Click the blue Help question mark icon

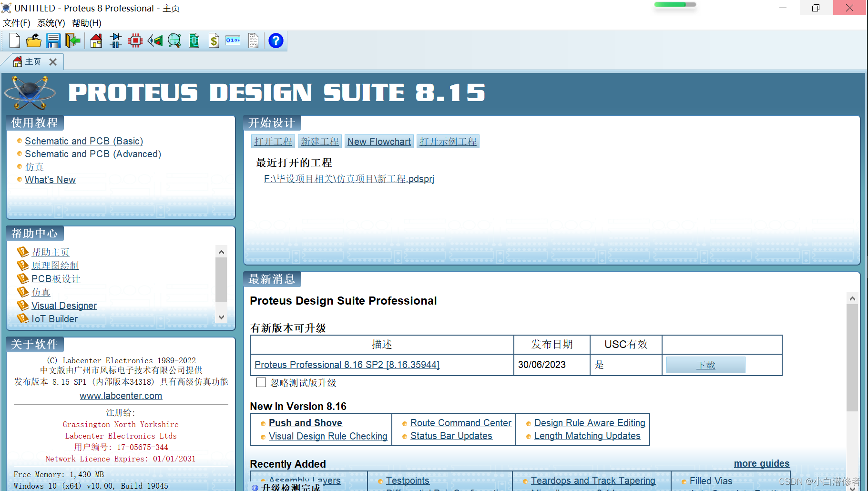[x=276, y=41]
